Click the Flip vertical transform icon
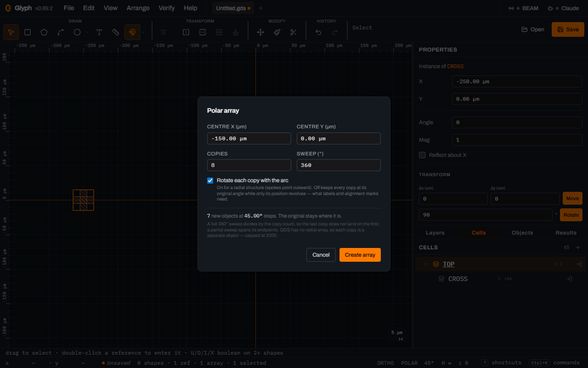The width and height of the screenshot is (588, 368). tap(203, 32)
